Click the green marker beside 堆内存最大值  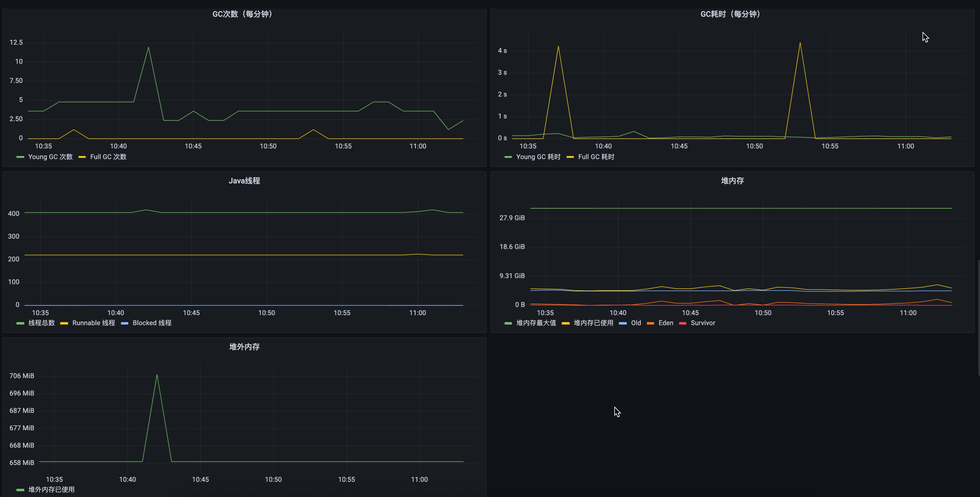tap(508, 323)
